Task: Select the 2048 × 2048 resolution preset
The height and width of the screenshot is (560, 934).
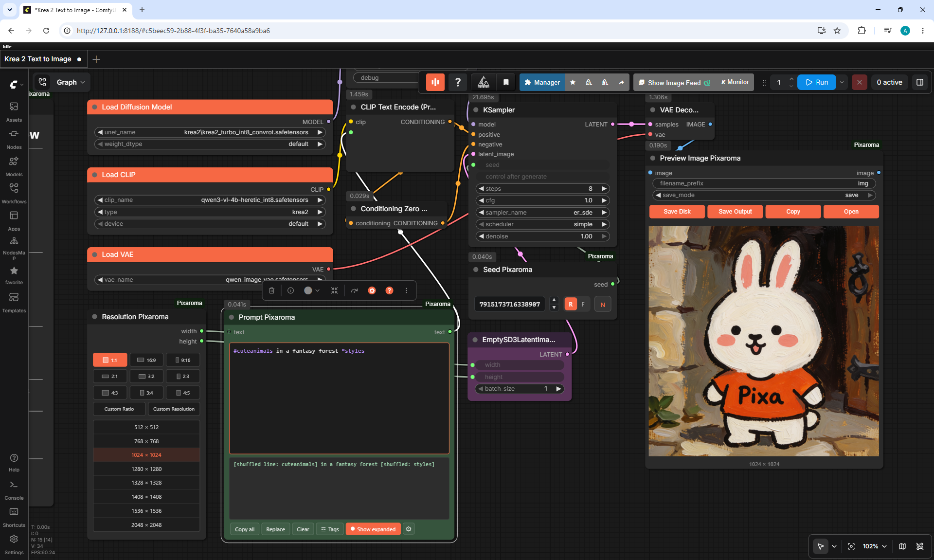Action: coord(146,525)
